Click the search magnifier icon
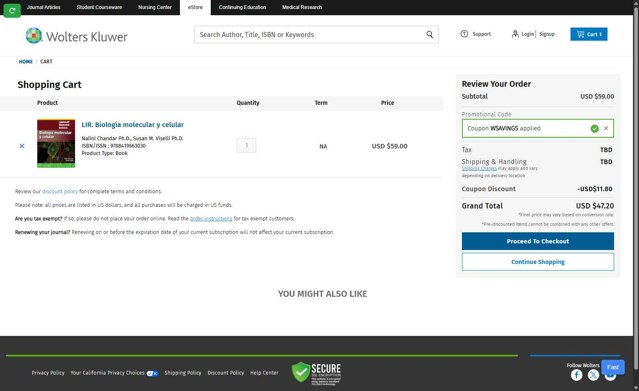This screenshot has width=639, height=391. point(430,35)
